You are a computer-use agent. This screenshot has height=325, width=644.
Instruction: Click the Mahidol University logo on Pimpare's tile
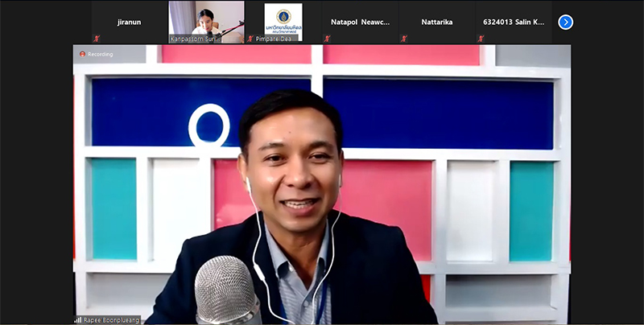[x=283, y=18]
